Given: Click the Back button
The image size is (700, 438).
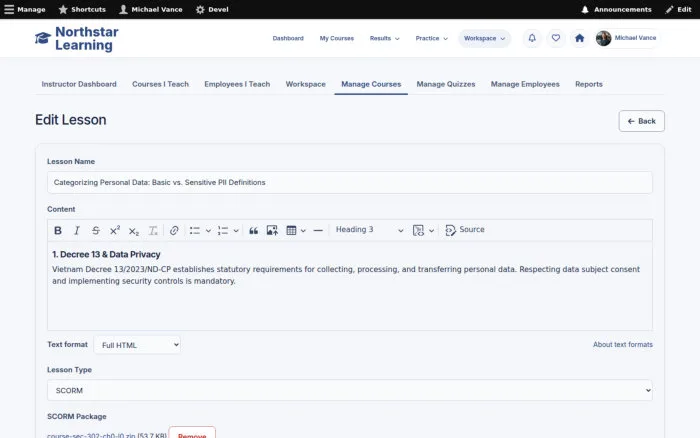Looking at the screenshot, I should (x=641, y=121).
